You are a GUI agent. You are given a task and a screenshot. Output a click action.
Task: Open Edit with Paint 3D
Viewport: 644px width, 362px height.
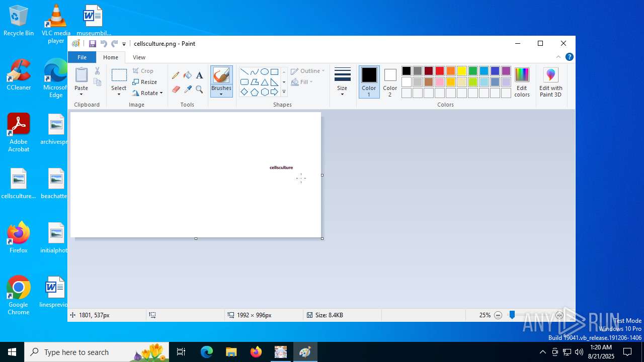click(551, 82)
